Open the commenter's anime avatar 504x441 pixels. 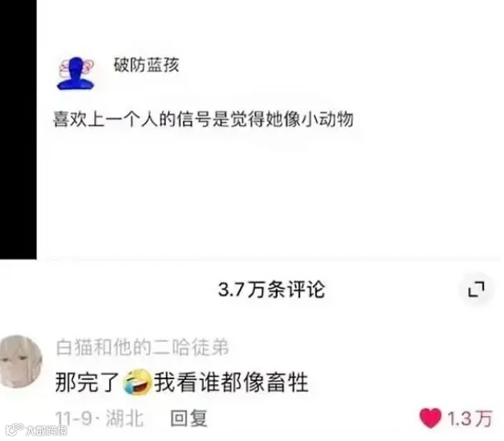click(x=20, y=361)
